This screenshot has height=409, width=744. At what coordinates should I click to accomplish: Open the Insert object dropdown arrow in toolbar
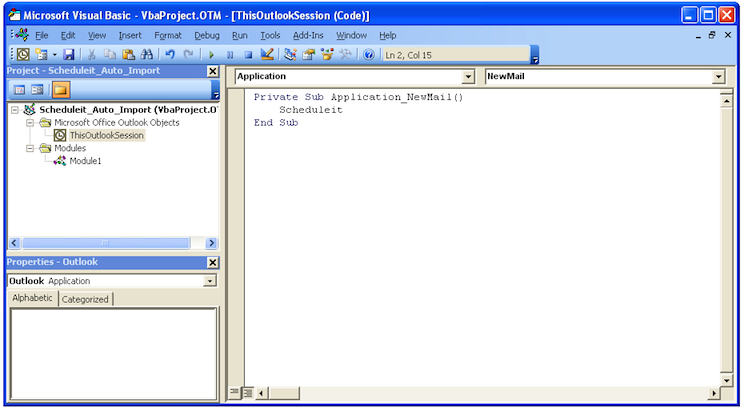click(54, 55)
